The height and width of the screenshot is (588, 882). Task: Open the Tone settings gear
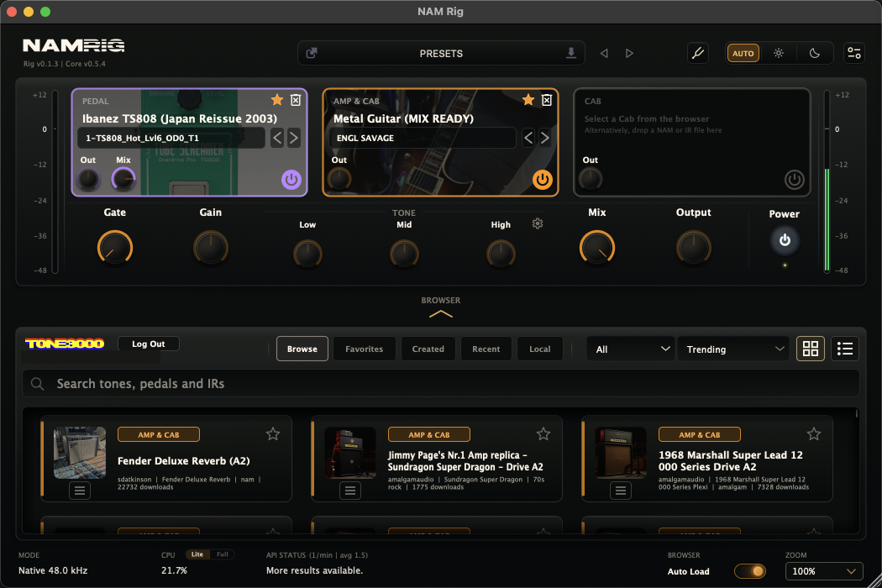click(x=538, y=224)
